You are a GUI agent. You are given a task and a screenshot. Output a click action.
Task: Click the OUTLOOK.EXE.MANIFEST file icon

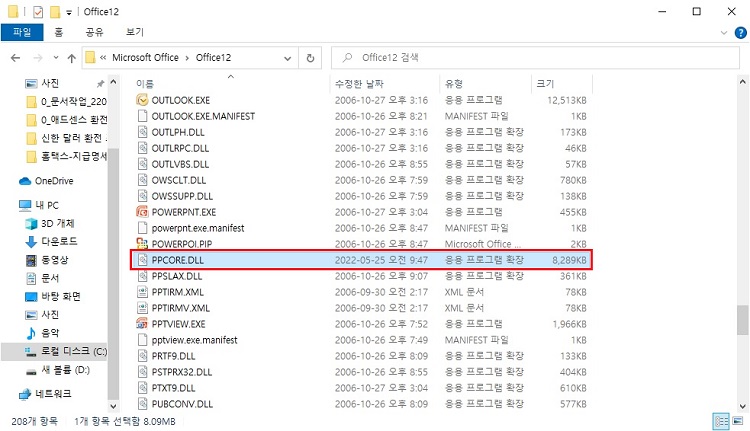pyautogui.click(x=142, y=116)
